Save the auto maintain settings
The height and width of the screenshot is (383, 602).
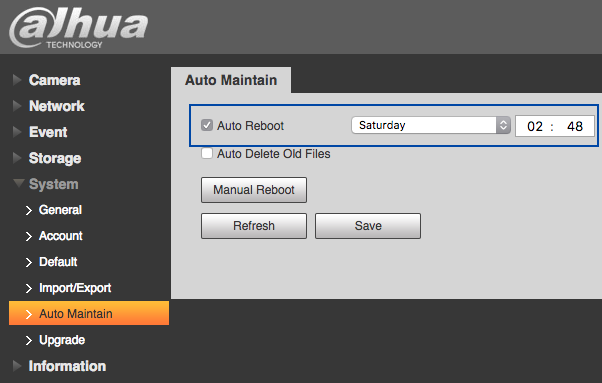coord(368,226)
